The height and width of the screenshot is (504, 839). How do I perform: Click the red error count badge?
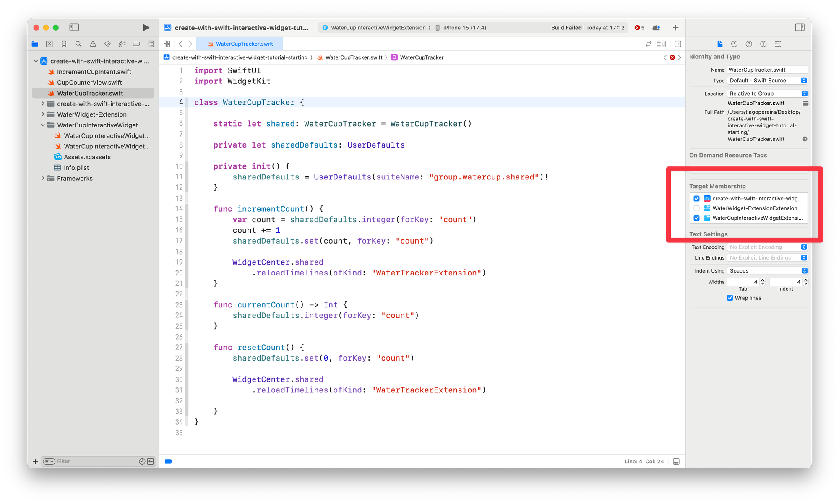point(639,28)
